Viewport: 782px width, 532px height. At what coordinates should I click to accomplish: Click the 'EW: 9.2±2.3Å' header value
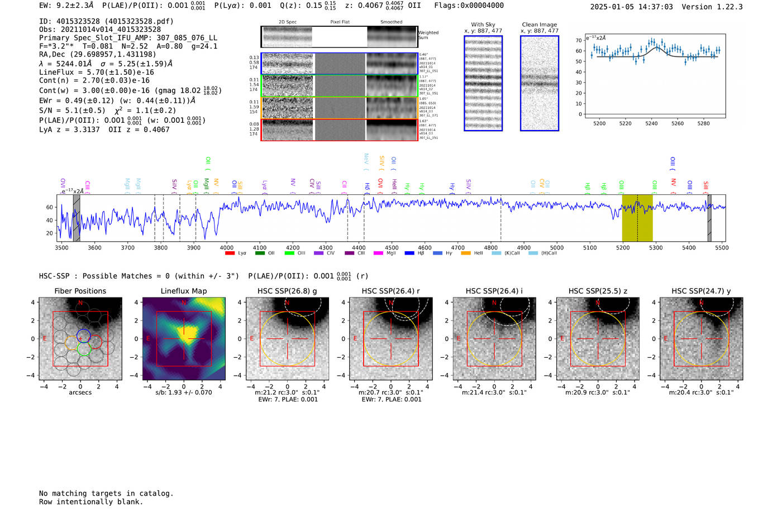[x=66, y=6]
